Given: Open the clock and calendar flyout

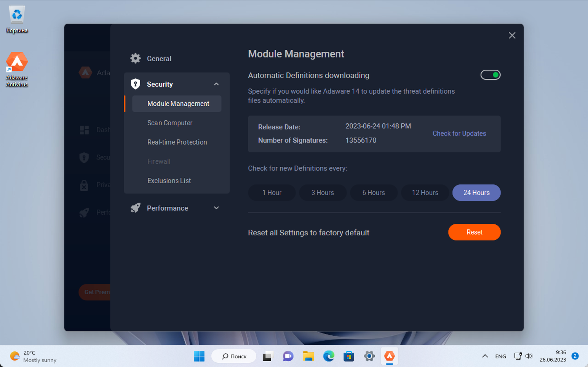Looking at the screenshot, I should pos(553,356).
